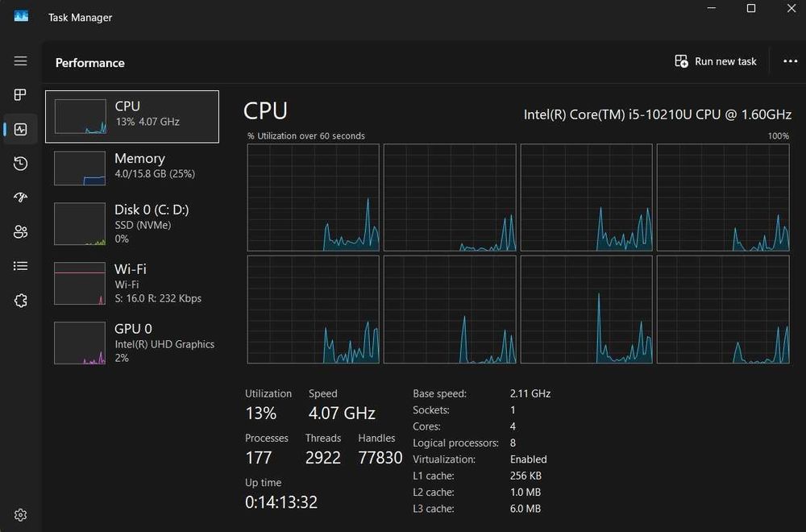Click the Virtualization value Enabled
The width and height of the screenshot is (806, 532).
click(x=529, y=459)
